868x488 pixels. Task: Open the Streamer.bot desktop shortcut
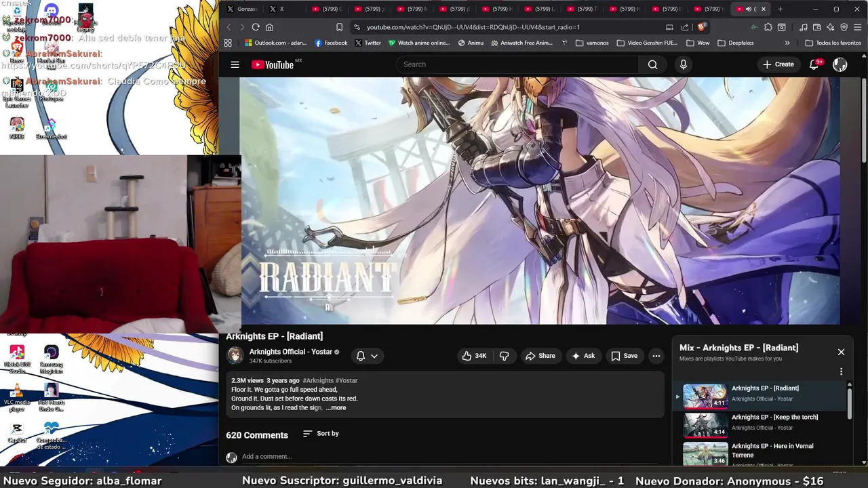51,128
